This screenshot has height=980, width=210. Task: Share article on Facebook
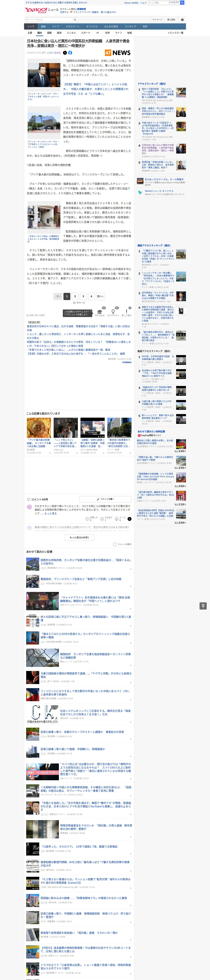coord(70,53)
